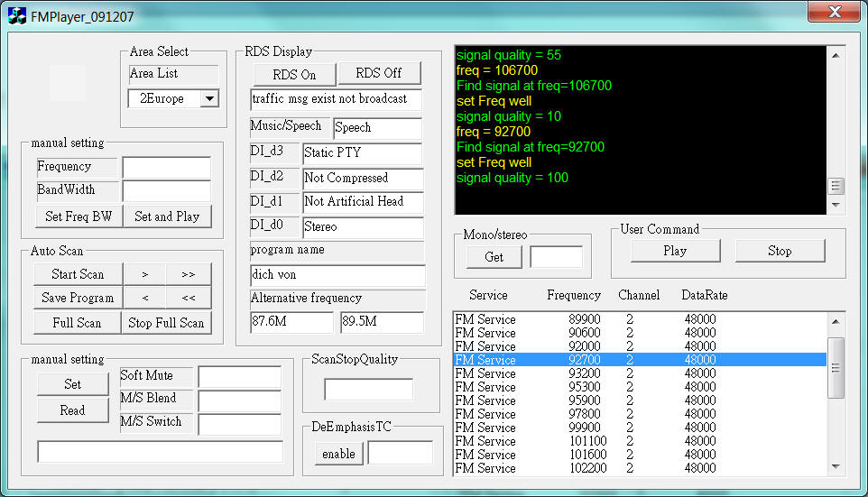Click the BandWidth input field
The height and width of the screenshot is (497, 868).
coord(167,191)
